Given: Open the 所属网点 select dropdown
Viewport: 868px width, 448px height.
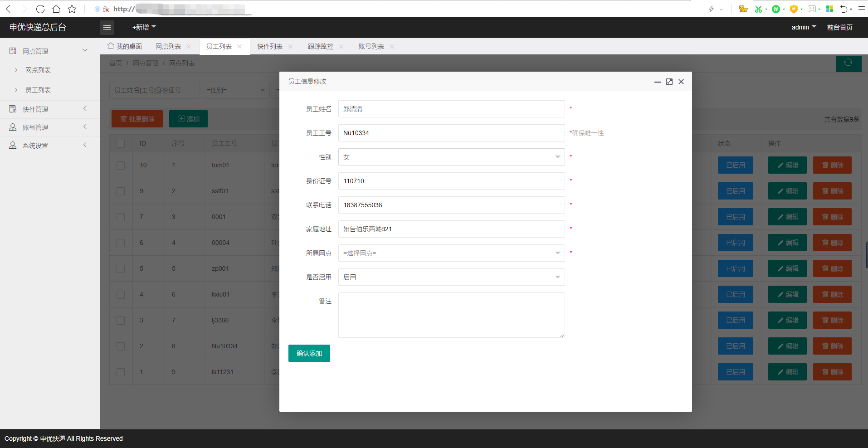Looking at the screenshot, I should (x=451, y=253).
